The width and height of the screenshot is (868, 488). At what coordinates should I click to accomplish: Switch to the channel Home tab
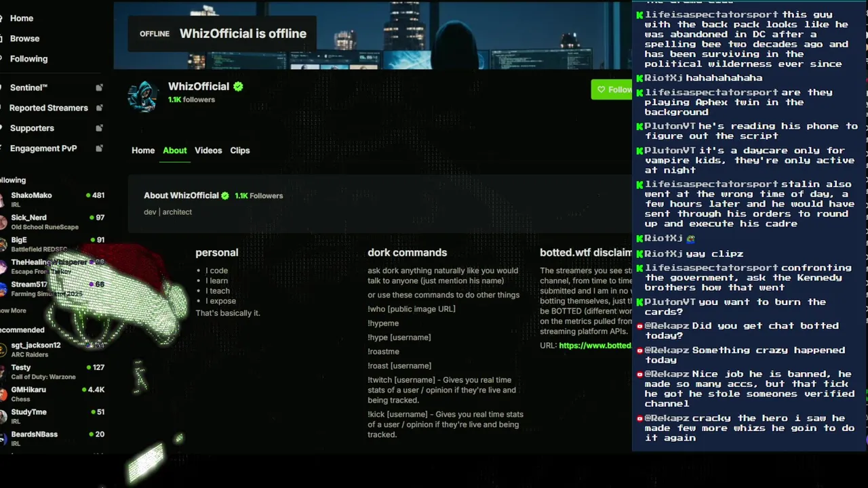pyautogui.click(x=143, y=150)
